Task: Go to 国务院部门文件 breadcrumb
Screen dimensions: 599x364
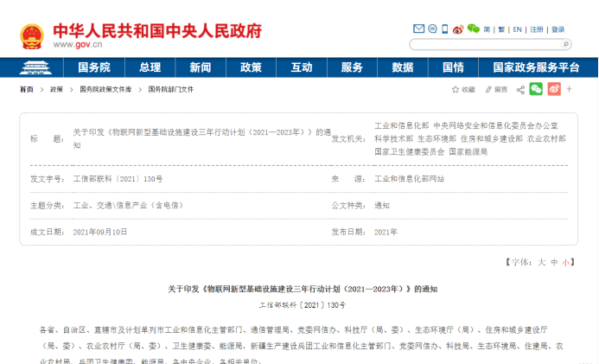Action: coord(171,89)
